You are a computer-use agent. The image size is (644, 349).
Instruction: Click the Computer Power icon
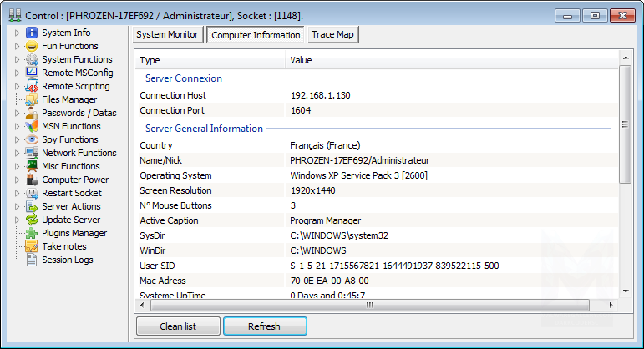click(x=32, y=180)
